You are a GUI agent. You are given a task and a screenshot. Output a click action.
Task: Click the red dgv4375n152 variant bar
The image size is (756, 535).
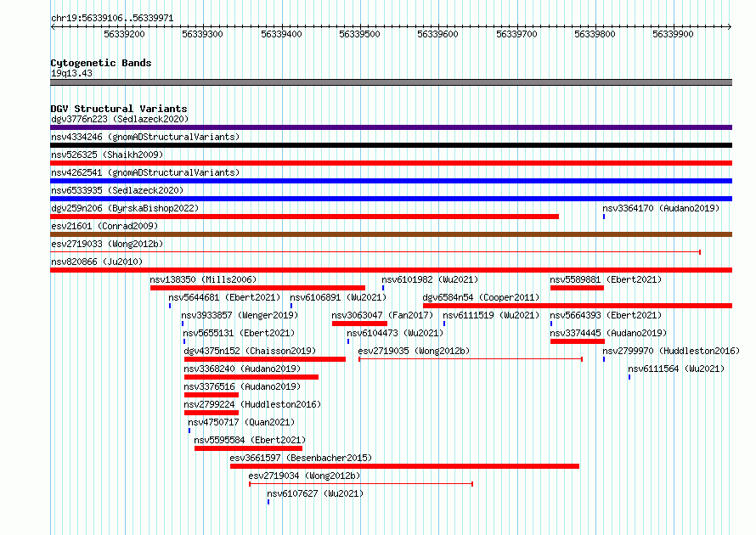(265, 359)
